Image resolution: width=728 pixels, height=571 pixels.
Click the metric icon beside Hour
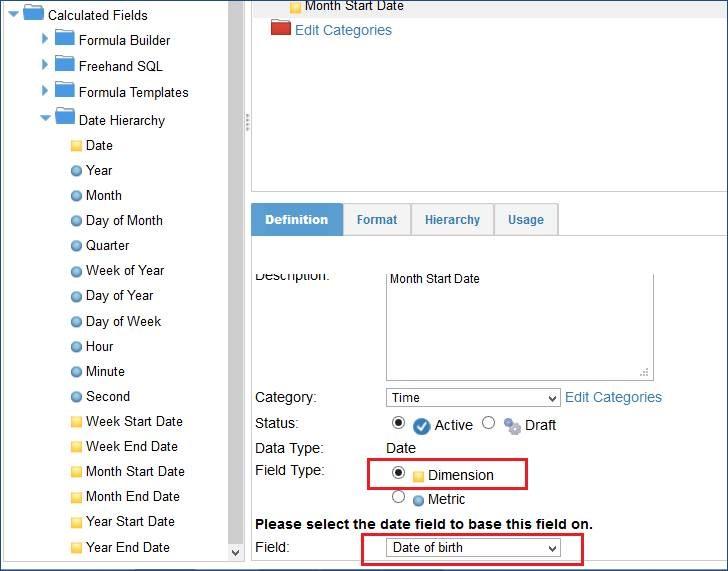pos(76,347)
